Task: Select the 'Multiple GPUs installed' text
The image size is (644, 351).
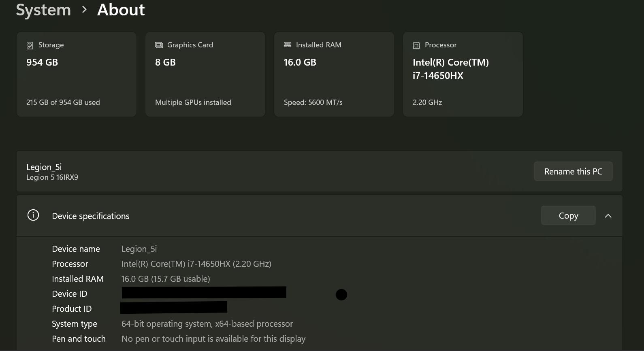Action: [x=193, y=102]
